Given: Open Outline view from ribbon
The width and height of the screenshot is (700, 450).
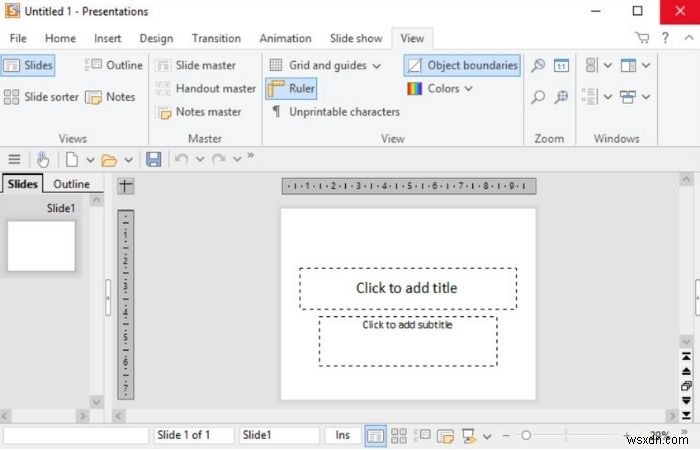Looking at the screenshot, I should click(113, 65).
